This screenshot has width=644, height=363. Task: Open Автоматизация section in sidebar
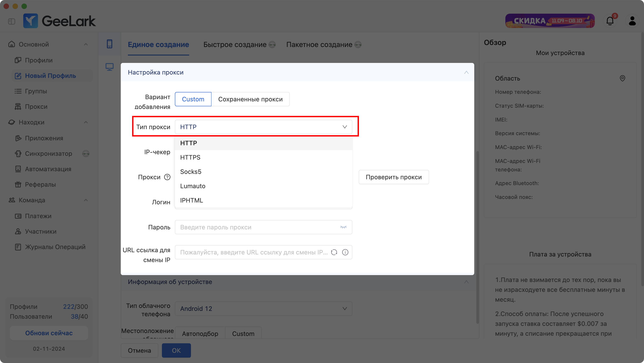49,169
